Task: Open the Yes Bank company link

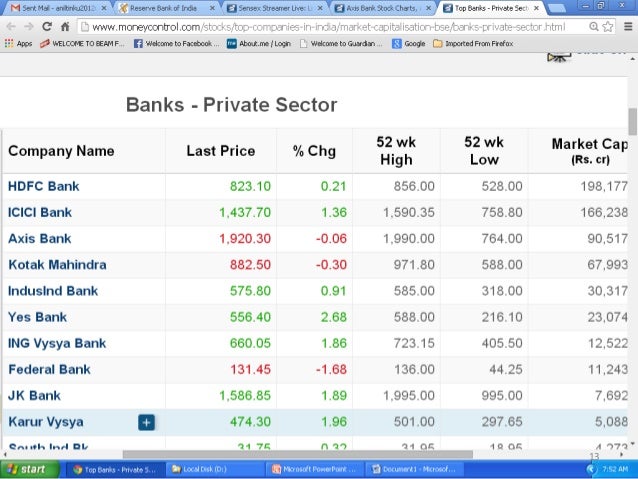Action: (x=37, y=317)
